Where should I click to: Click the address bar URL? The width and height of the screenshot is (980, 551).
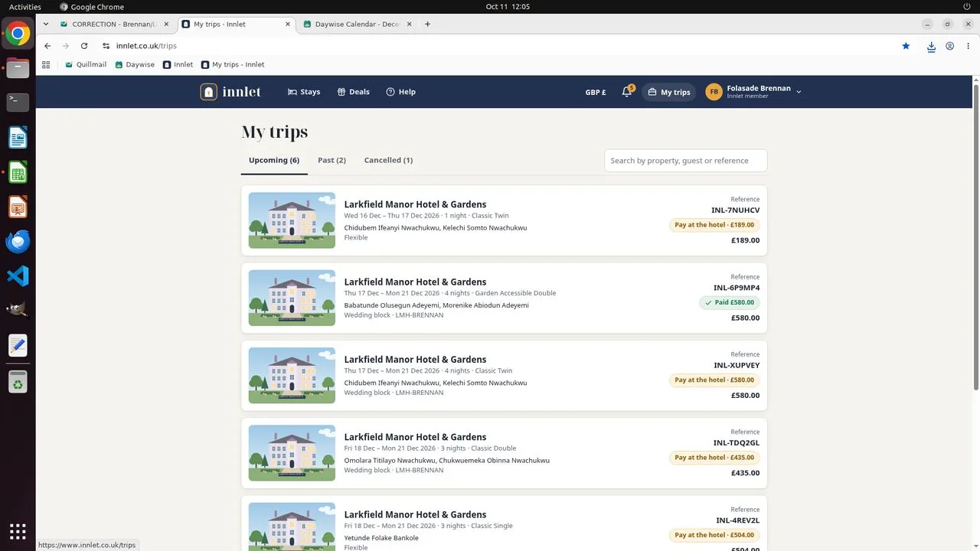146,46
